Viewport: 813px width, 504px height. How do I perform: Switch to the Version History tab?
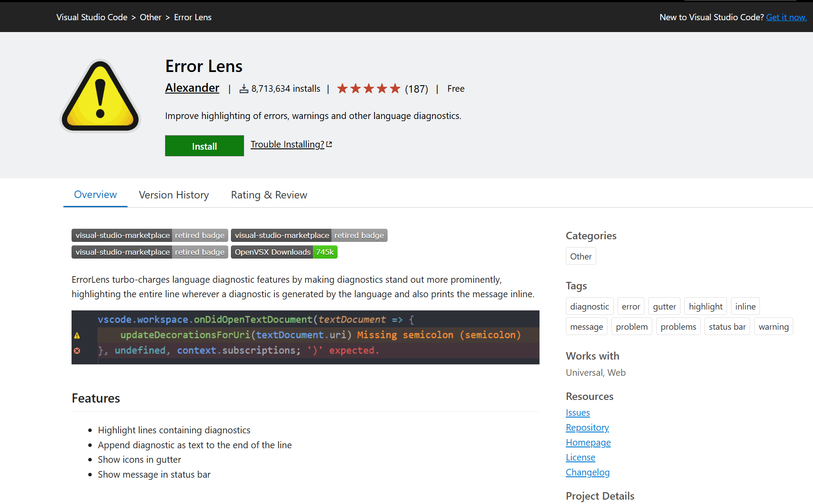[x=174, y=195]
